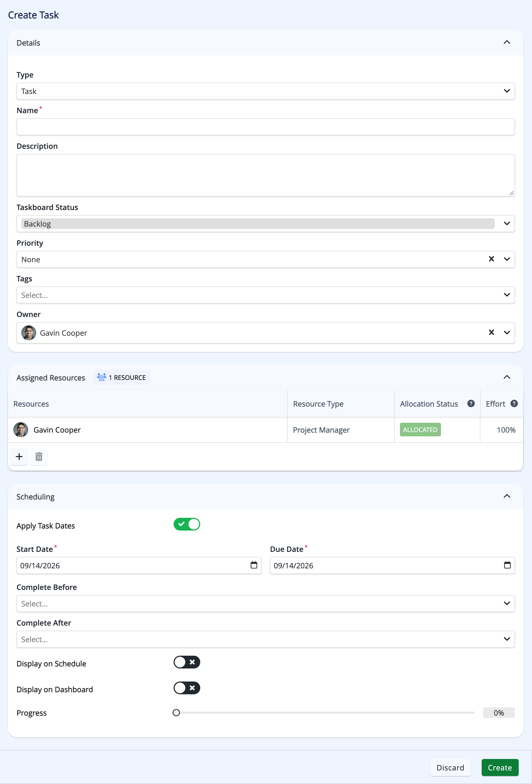Click the Create button
Screen dimensions: 532x784
500,767
